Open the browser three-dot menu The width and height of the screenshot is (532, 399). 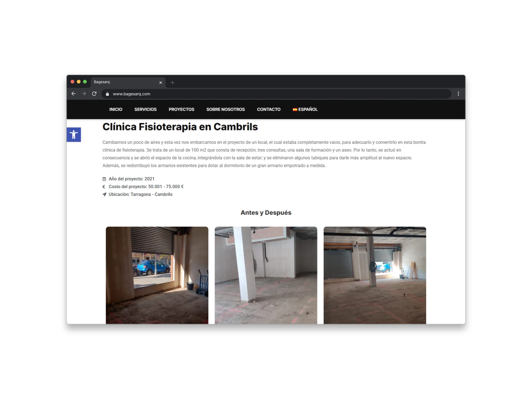click(458, 94)
